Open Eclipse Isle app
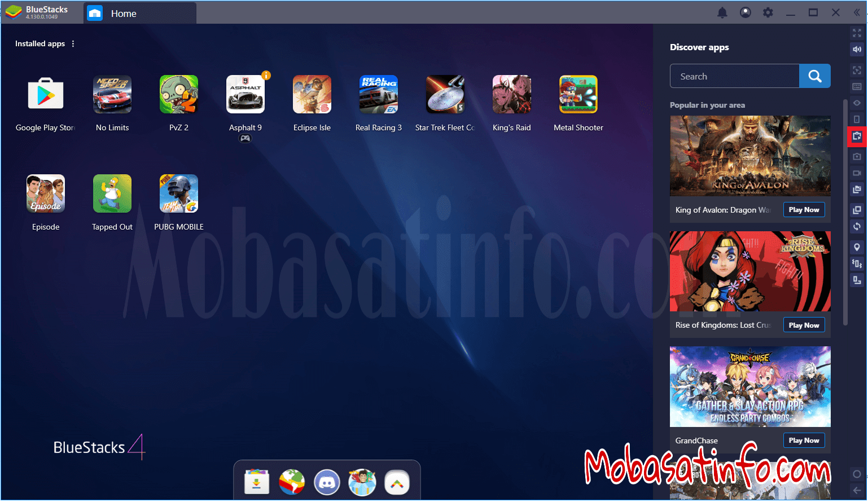 [x=312, y=94]
